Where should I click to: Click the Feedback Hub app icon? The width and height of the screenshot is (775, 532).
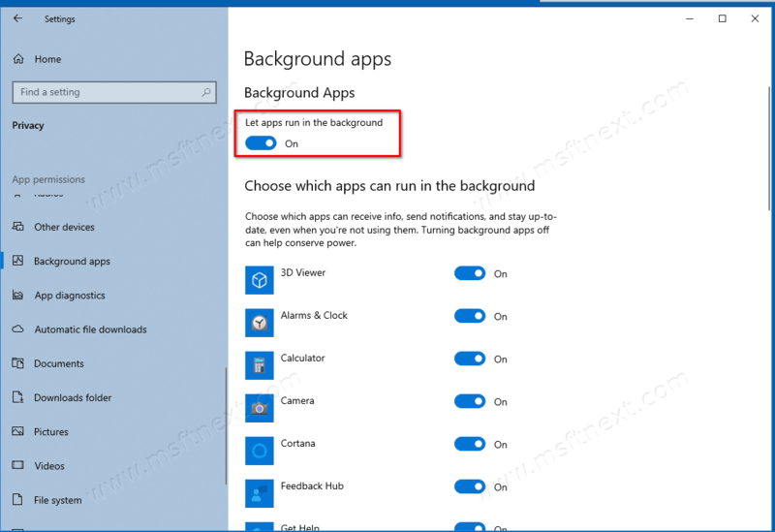pos(259,493)
